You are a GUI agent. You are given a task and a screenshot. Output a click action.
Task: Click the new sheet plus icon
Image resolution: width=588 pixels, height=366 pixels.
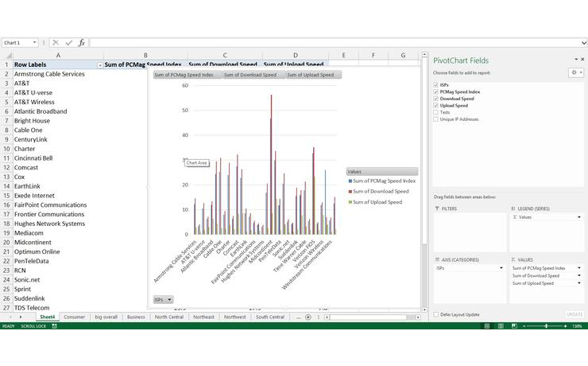(x=308, y=317)
